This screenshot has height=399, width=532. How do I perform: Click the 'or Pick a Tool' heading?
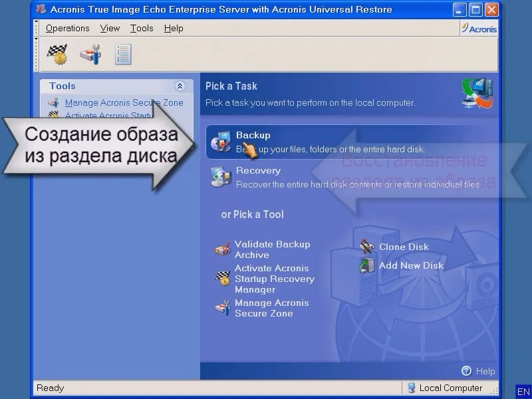point(253,214)
